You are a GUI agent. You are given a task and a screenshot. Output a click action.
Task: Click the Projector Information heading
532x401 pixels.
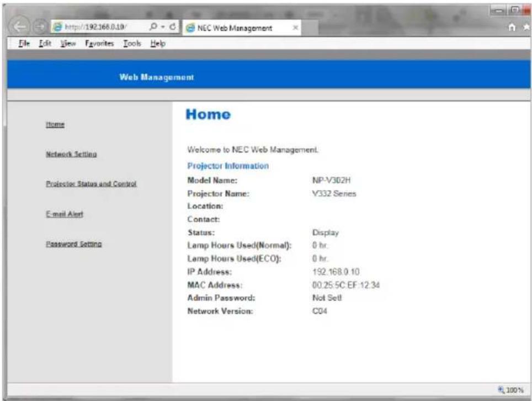click(228, 166)
